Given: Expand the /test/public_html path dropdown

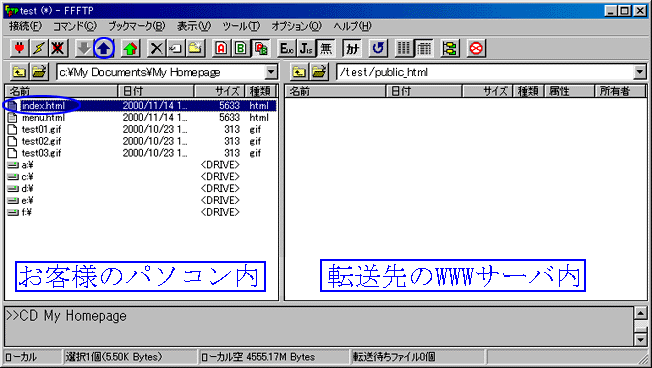Looking at the screenshot, I should pos(640,72).
